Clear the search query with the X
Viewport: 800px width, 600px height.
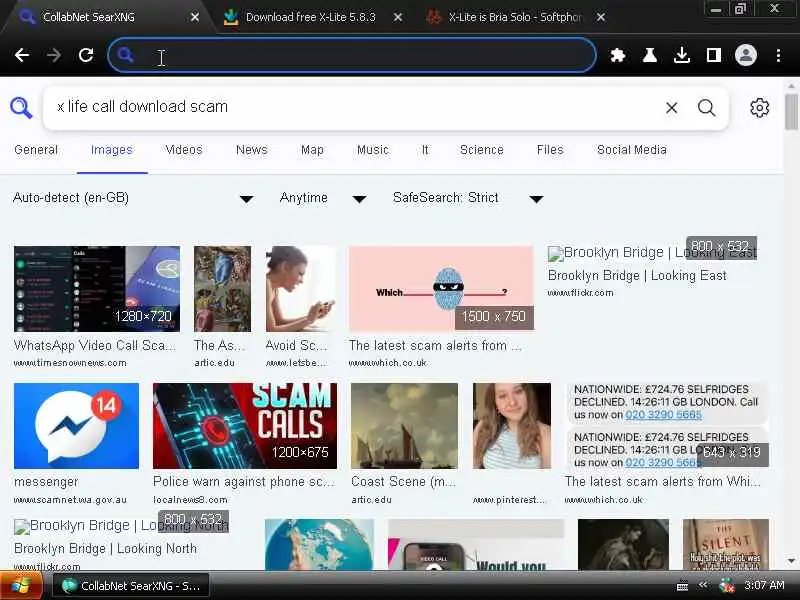point(671,108)
